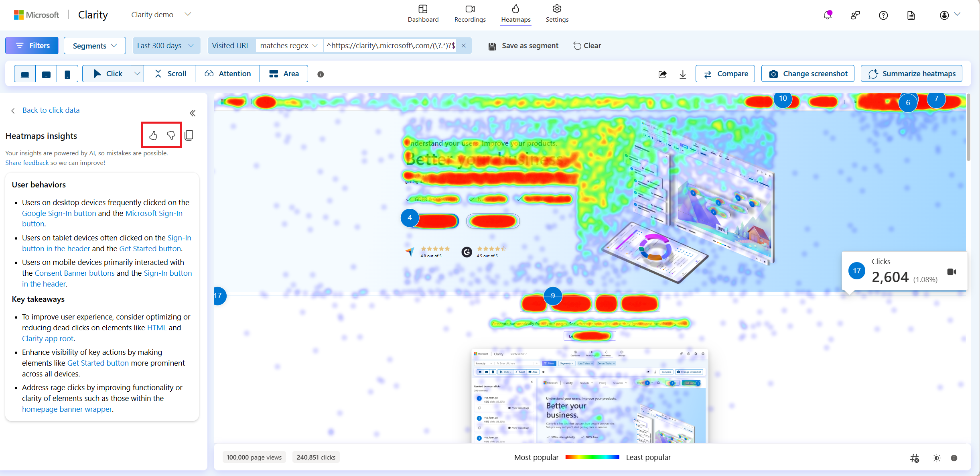Click marker 7 on heatmap
The image size is (980, 476).
[936, 99]
